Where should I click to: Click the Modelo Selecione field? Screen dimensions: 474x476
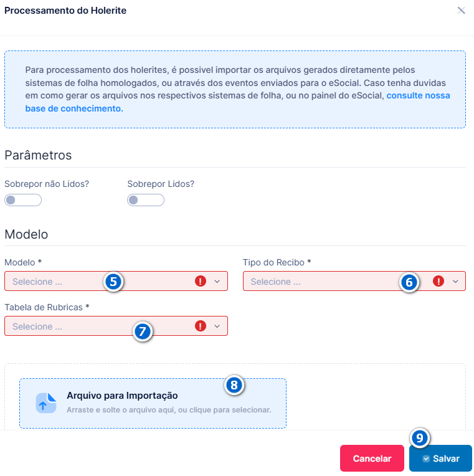[x=116, y=281]
